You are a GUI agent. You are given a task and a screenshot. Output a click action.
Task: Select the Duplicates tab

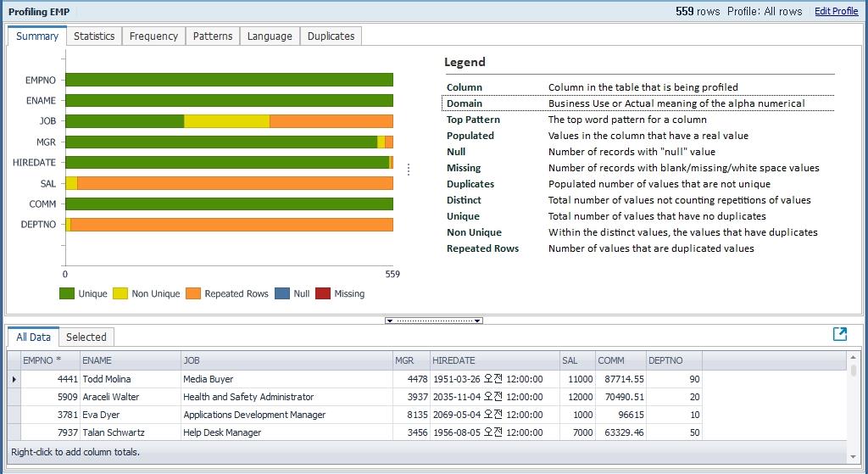click(x=331, y=36)
